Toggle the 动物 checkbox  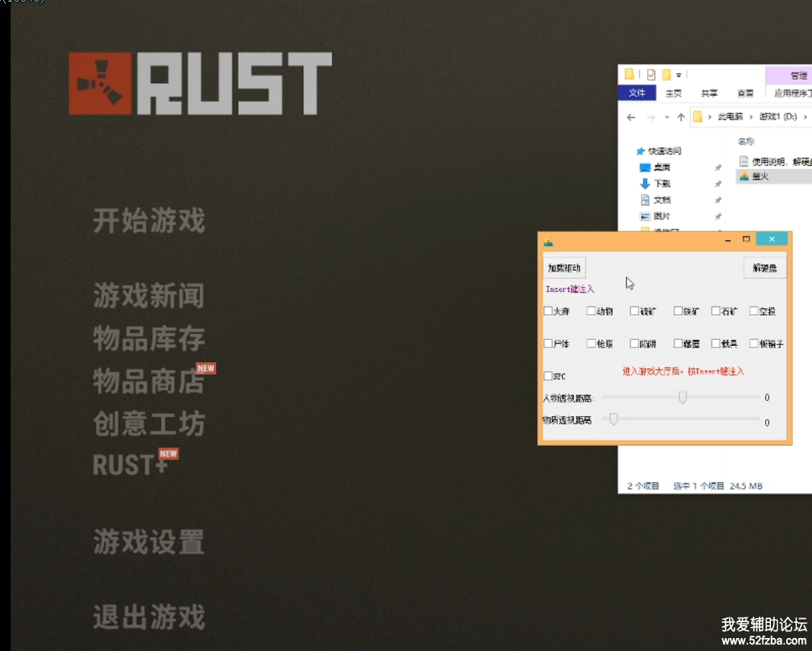tap(592, 311)
